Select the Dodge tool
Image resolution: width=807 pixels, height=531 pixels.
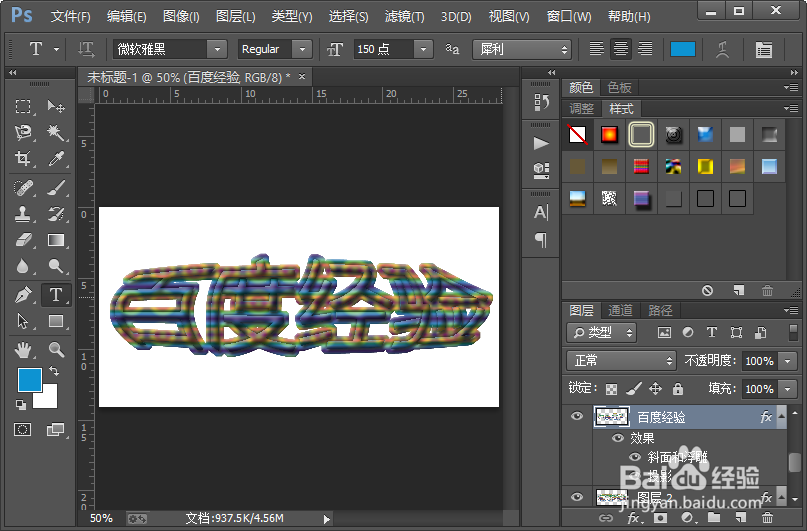tap(56, 266)
